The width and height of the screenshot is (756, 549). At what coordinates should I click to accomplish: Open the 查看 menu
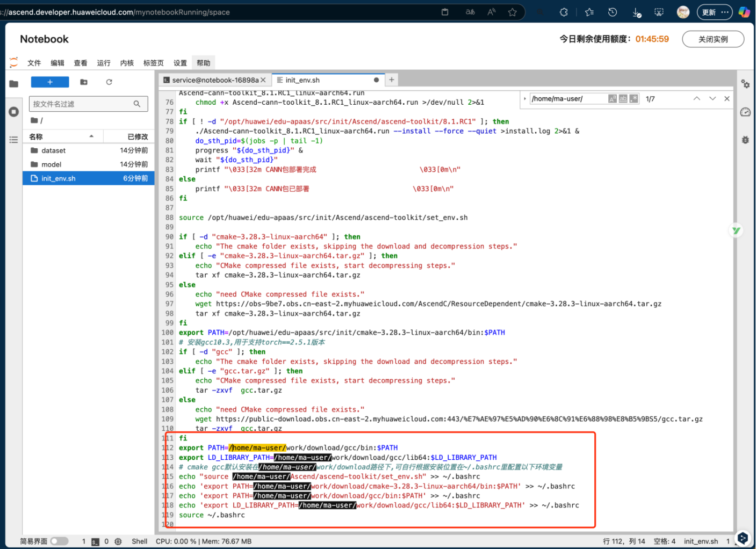click(x=81, y=63)
